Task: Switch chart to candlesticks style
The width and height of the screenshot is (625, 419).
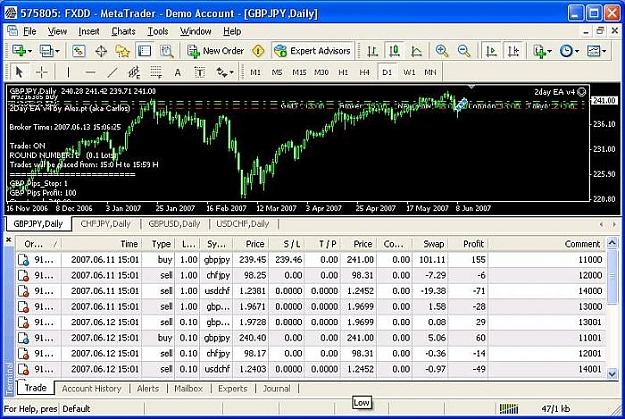Action: [x=394, y=51]
